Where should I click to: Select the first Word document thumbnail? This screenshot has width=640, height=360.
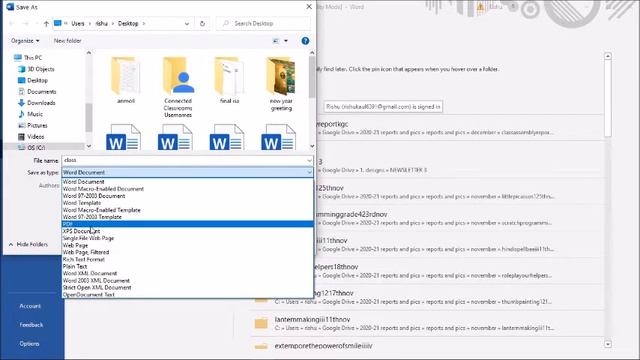point(123,138)
